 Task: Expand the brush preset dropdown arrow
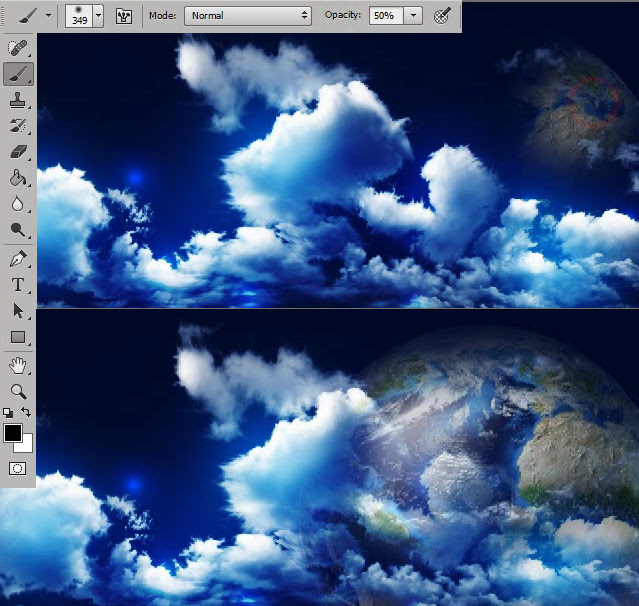[x=98, y=16]
